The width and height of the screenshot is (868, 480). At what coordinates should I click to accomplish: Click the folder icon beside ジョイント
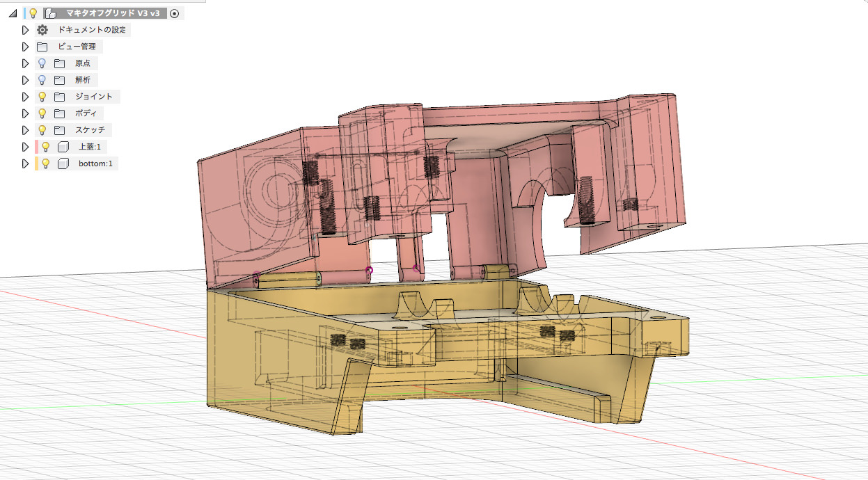(x=59, y=97)
